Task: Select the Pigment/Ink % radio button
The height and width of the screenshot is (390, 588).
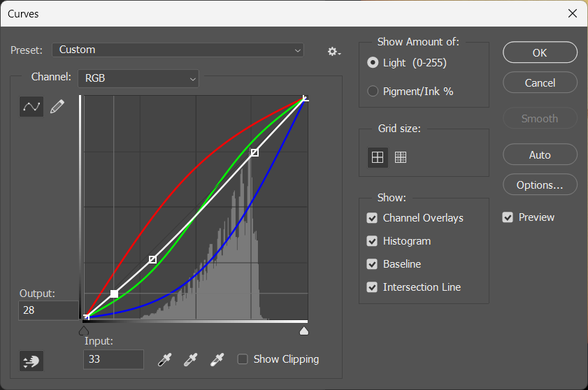Action: pos(373,92)
